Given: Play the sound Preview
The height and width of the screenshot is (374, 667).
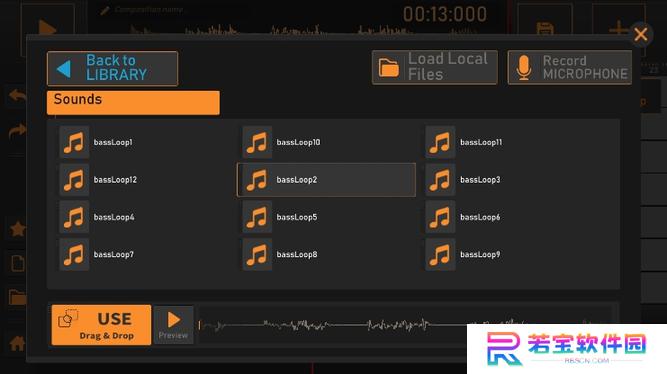Looking at the screenshot, I should coord(174,325).
